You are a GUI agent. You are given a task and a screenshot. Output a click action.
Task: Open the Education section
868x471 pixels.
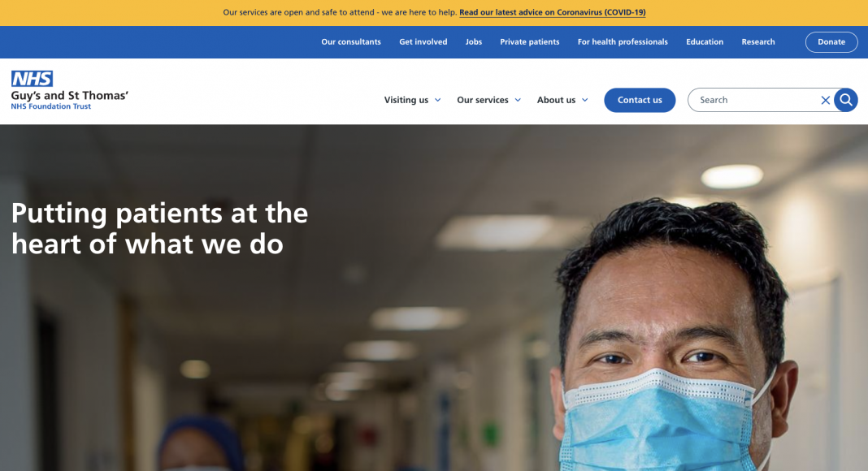704,42
